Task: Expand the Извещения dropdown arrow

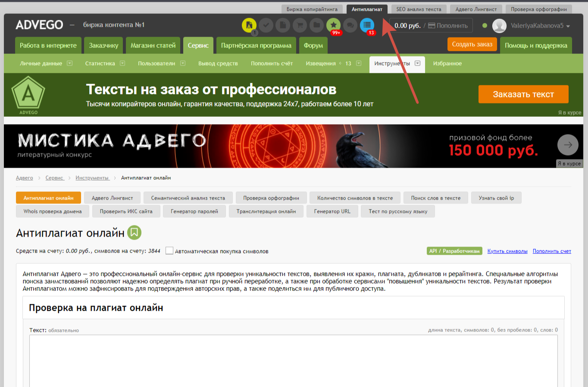Action: click(x=359, y=63)
